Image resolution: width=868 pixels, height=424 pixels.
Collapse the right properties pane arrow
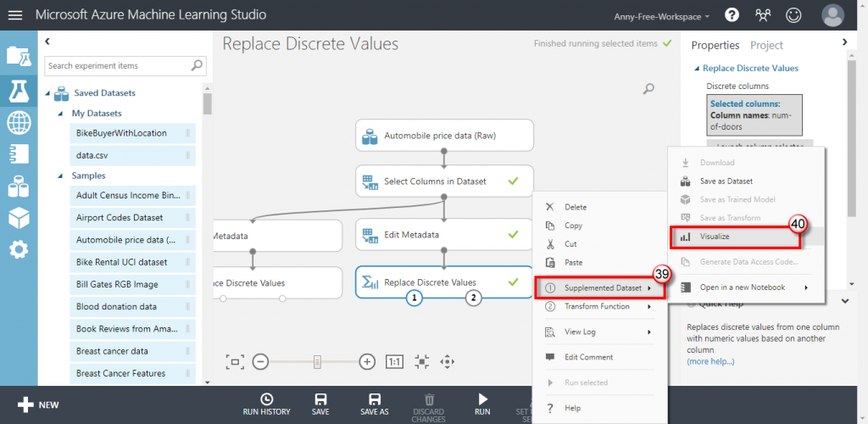click(x=844, y=42)
